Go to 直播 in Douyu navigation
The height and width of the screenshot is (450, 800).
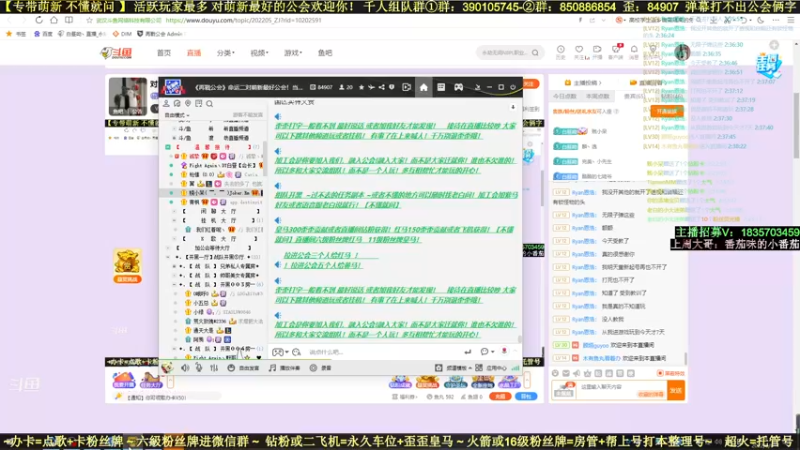[x=194, y=53]
